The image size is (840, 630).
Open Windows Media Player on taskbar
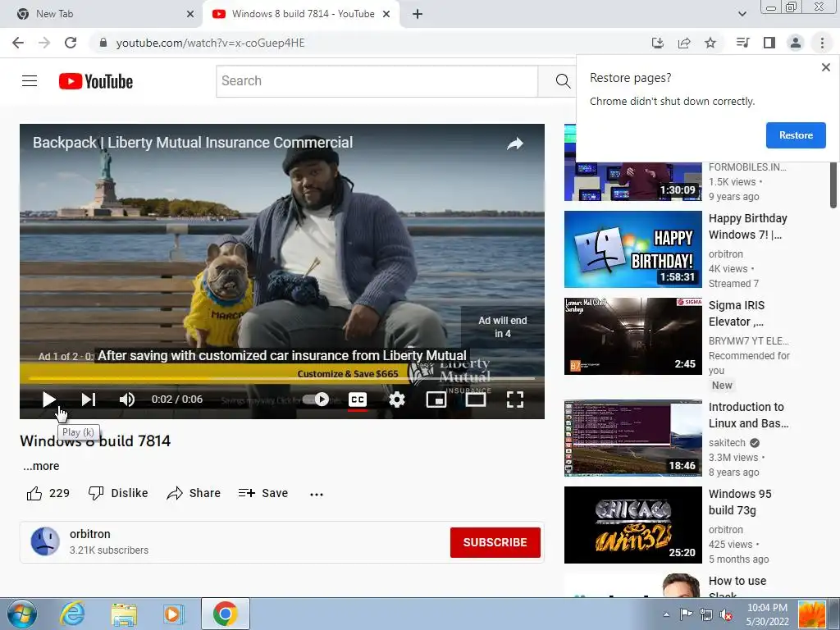(174, 614)
